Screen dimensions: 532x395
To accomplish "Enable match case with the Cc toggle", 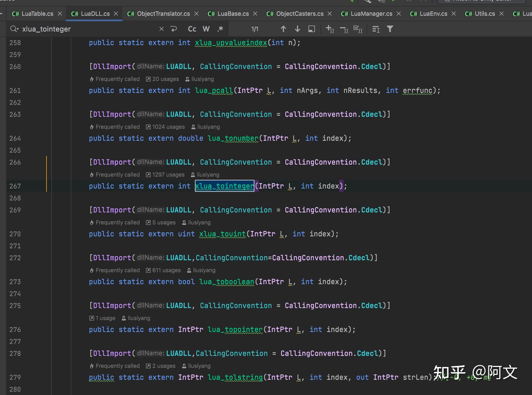I will click(192, 29).
